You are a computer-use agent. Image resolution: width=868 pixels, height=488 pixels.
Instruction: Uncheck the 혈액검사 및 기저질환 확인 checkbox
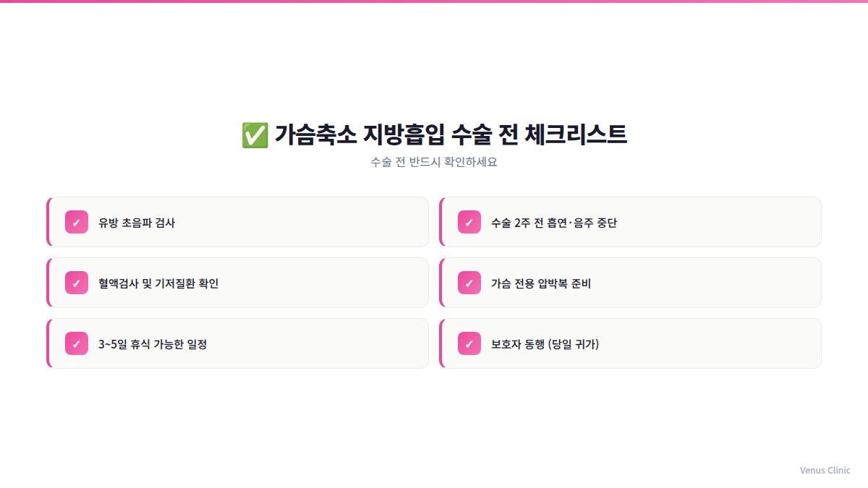coord(77,283)
